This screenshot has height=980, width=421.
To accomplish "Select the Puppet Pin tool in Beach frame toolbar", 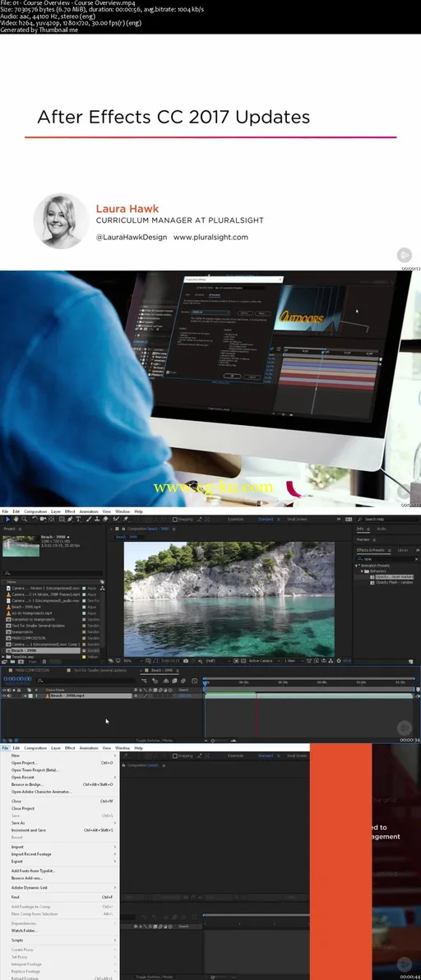I will 126,519.
